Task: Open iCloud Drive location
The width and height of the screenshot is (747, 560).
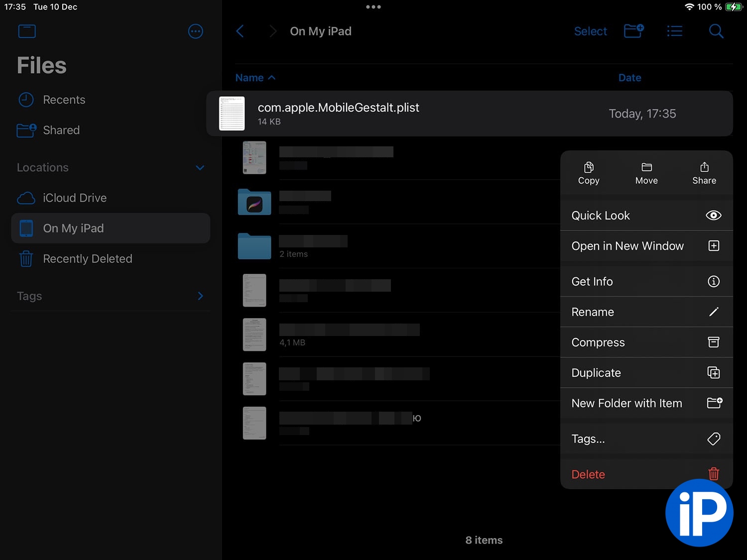Action: [x=111, y=198]
